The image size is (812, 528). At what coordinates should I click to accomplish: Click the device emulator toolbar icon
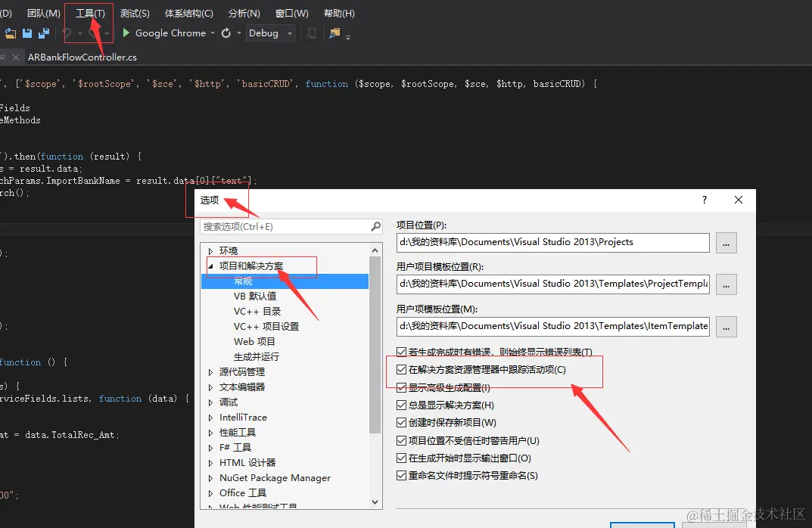pyautogui.click(x=311, y=33)
